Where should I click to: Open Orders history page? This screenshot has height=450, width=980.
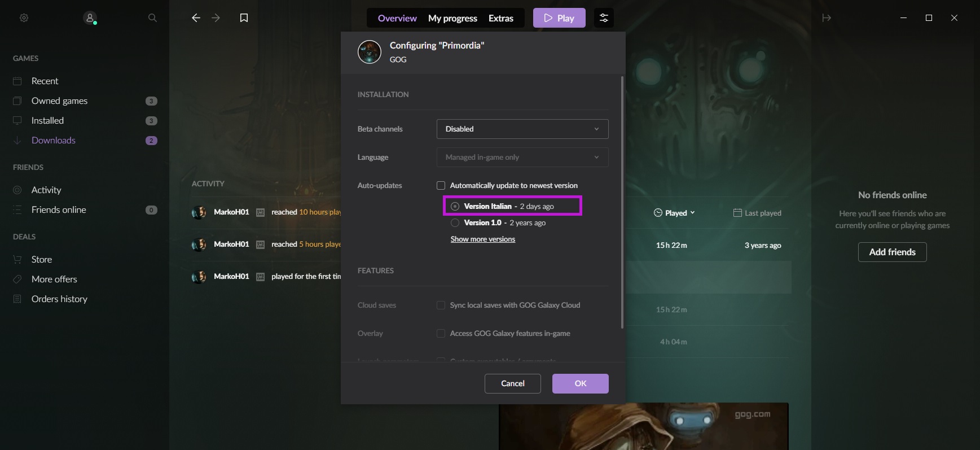pos(60,299)
